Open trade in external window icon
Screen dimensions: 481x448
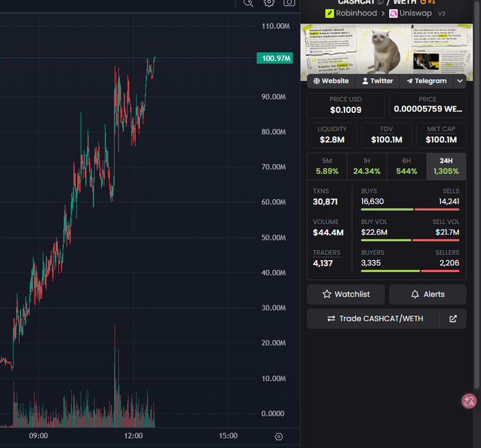[453, 319]
